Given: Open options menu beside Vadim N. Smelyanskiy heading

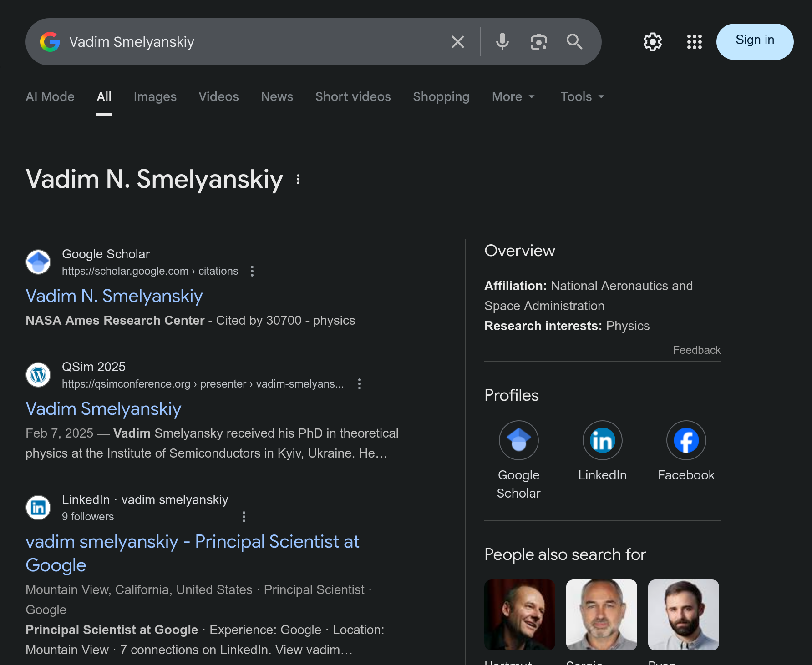Looking at the screenshot, I should (x=298, y=179).
